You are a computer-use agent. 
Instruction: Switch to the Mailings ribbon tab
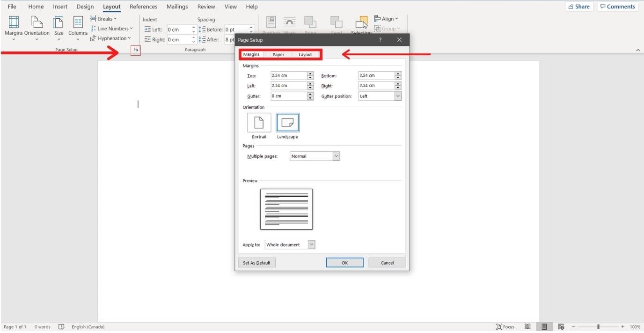177,7
